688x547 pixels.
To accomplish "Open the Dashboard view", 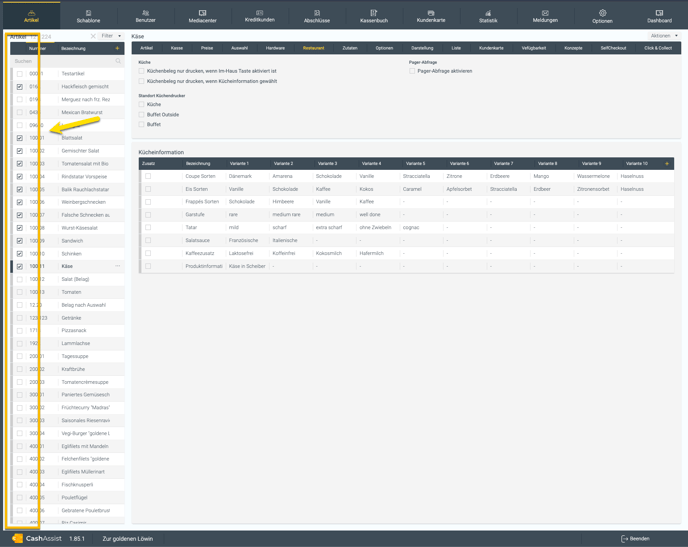I will pos(659,15).
